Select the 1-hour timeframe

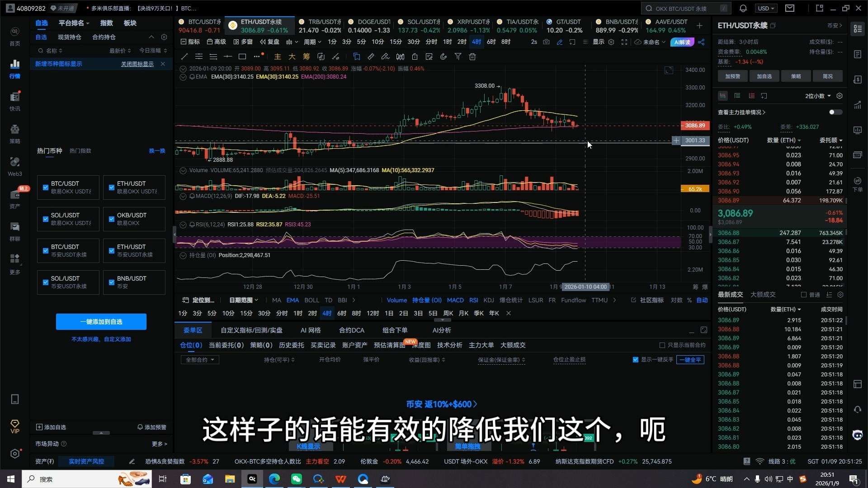(447, 42)
